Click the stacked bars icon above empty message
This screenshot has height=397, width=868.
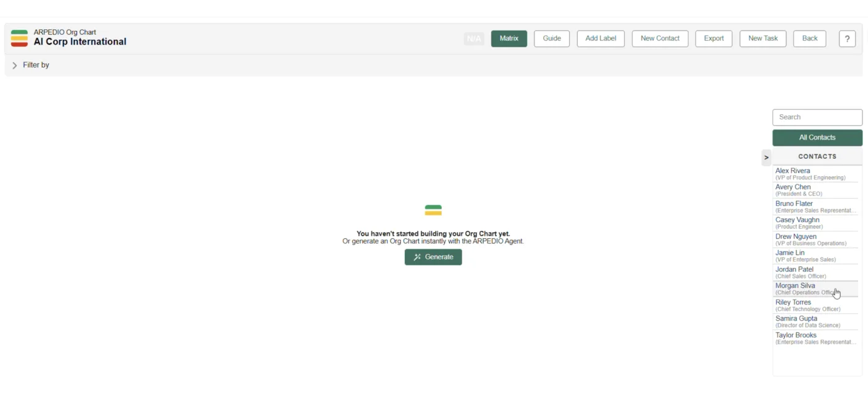coord(433,210)
